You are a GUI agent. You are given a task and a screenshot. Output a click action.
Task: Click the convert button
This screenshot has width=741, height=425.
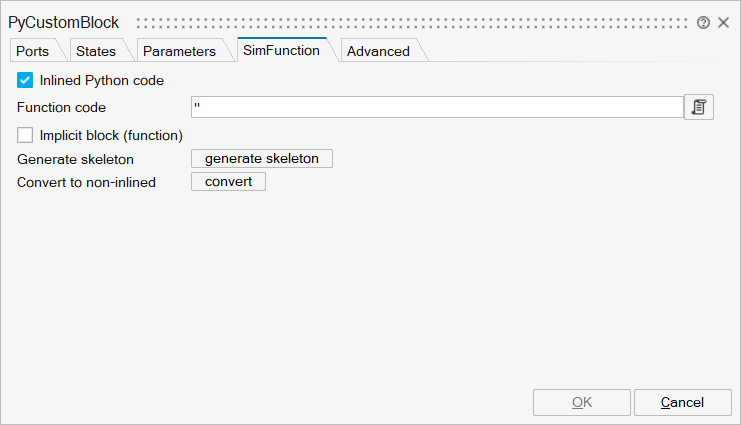click(228, 181)
